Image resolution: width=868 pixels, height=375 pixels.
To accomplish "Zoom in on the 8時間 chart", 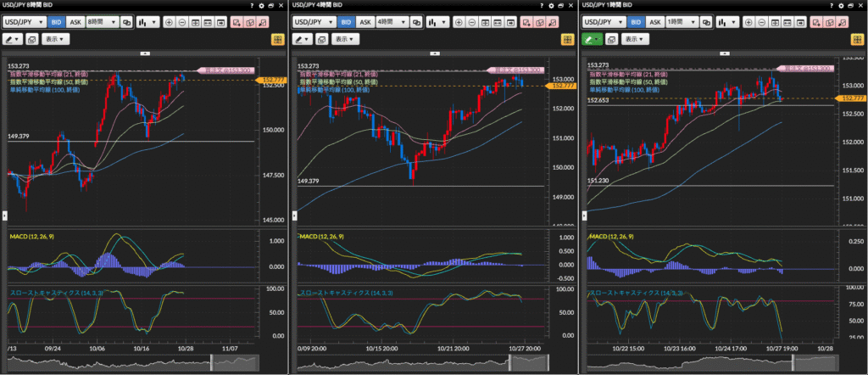I will (x=168, y=22).
